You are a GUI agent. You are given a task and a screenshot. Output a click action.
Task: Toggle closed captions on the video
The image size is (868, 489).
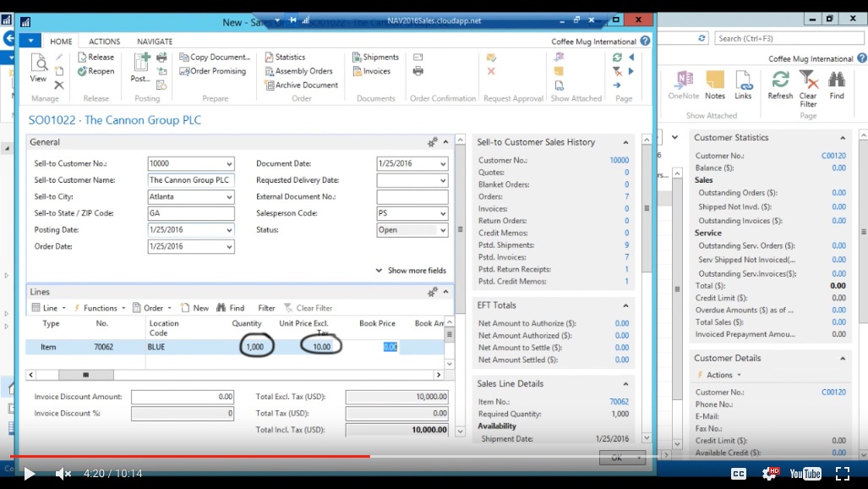[739, 474]
